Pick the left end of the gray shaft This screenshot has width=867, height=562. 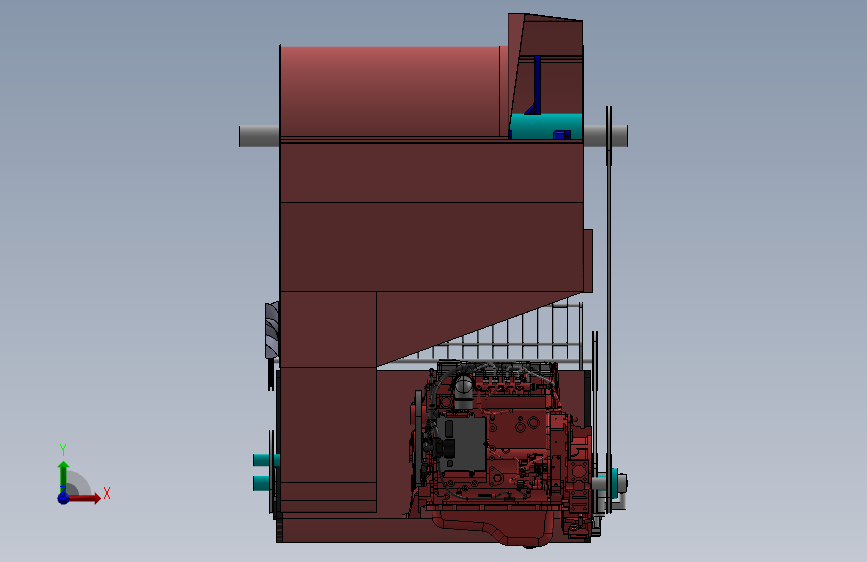click(259, 136)
